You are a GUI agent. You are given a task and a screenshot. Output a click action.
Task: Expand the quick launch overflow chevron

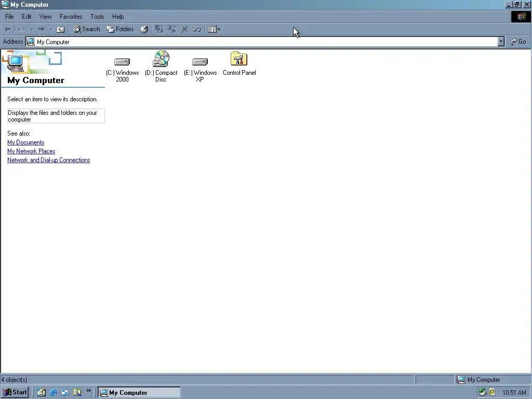point(88,391)
